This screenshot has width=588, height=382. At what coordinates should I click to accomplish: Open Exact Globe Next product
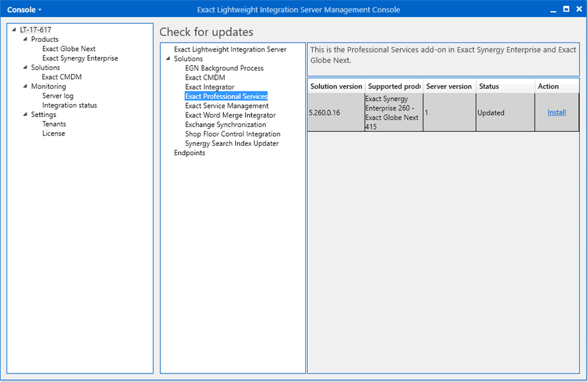coord(69,48)
